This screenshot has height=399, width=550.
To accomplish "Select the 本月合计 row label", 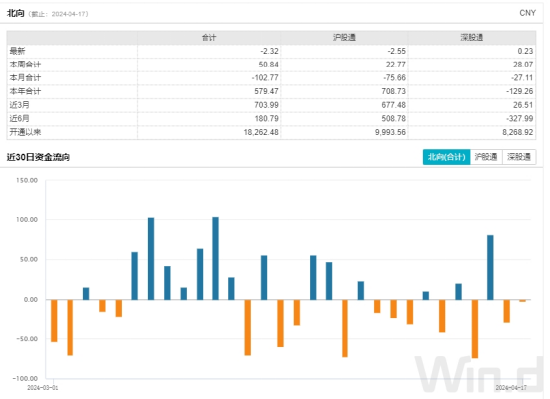I will (x=25, y=77).
